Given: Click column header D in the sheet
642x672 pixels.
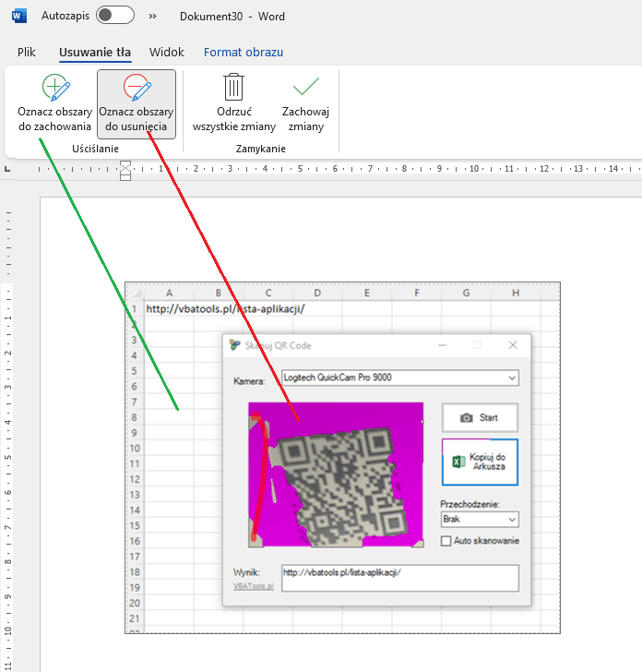Looking at the screenshot, I should pyautogui.click(x=317, y=293).
